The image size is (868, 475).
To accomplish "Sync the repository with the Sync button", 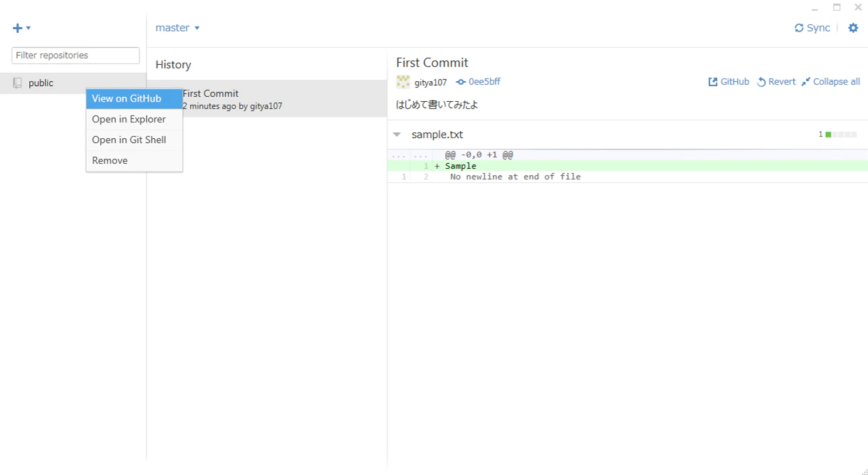I will (812, 28).
